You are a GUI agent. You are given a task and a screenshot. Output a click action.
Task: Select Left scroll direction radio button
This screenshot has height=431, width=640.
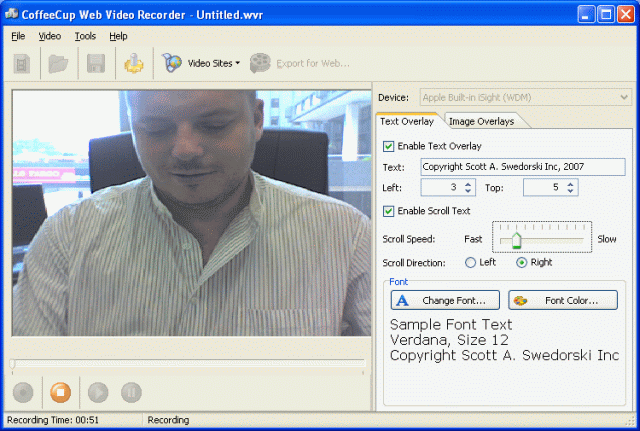coord(471,262)
